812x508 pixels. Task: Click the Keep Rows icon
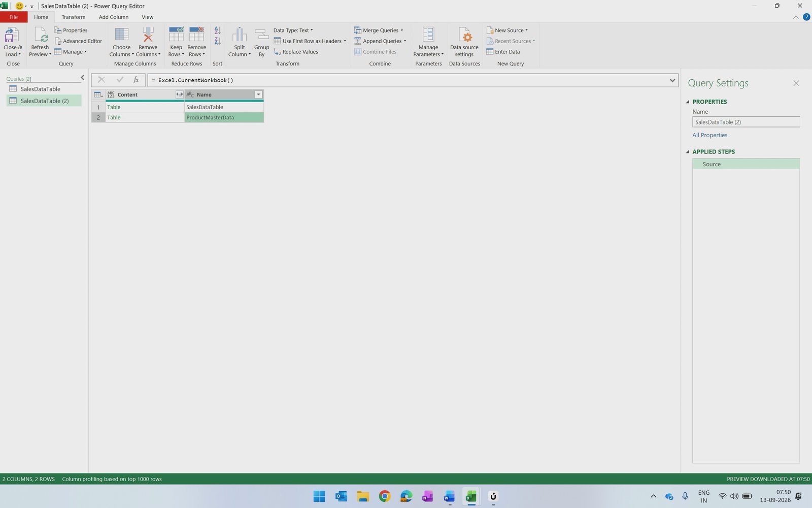(176, 35)
